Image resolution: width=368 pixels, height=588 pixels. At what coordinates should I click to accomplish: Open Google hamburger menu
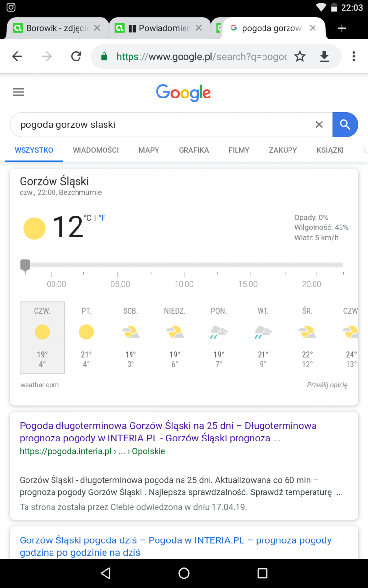(18, 92)
